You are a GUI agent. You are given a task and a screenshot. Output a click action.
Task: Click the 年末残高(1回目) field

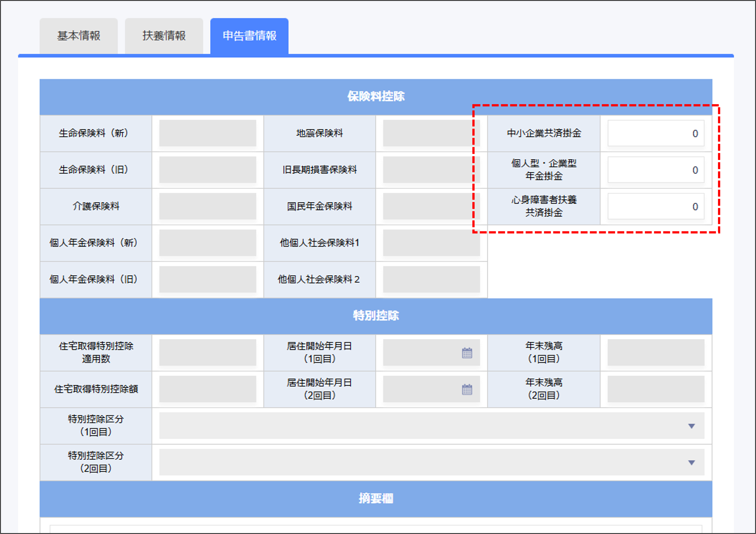pyautogui.click(x=656, y=352)
